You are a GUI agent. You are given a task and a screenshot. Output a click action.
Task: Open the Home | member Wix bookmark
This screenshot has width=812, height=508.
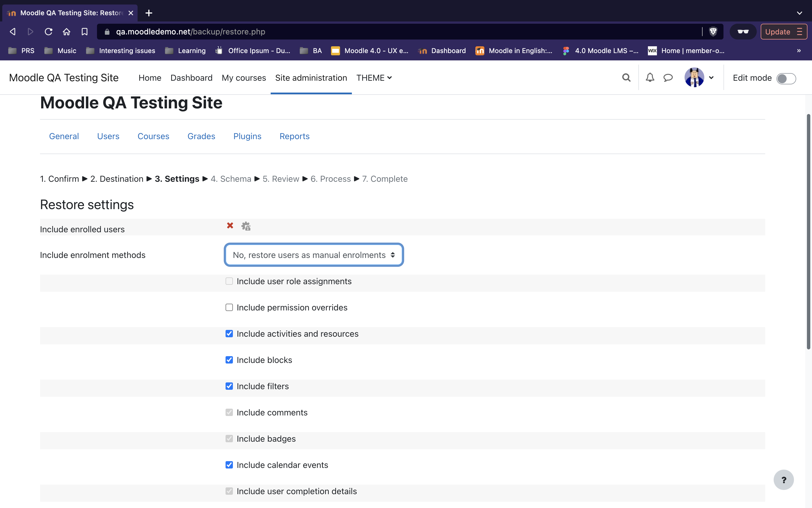tap(686, 51)
